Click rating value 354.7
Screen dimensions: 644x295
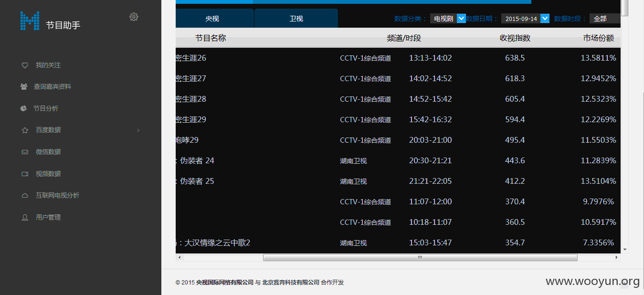(x=515, y=242)
